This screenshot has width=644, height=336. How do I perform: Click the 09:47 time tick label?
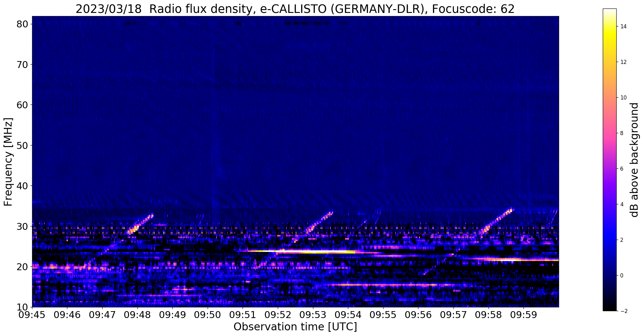click(102, 315)
